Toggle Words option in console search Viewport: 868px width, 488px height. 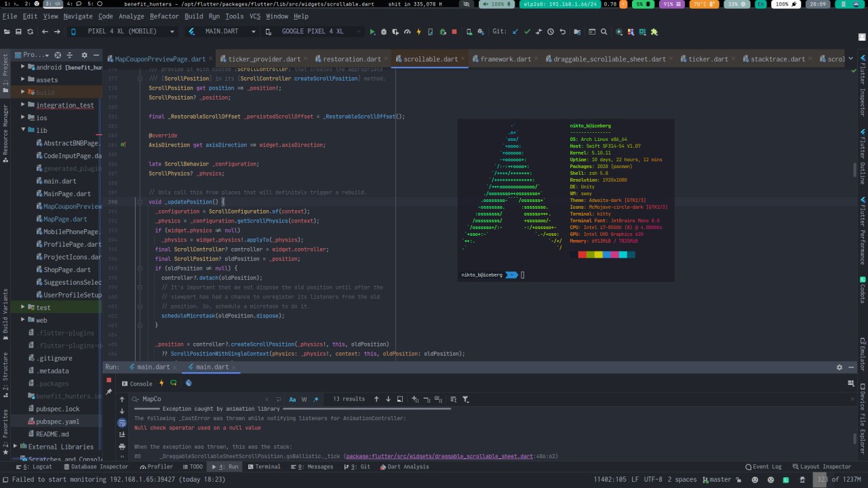(304, 399)
